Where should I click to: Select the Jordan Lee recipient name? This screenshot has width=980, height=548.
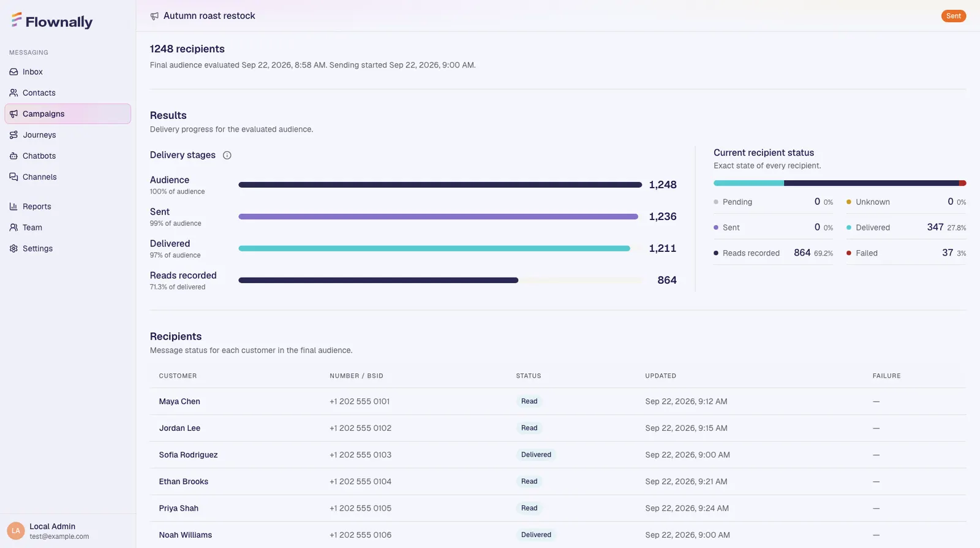coord(179,428)
